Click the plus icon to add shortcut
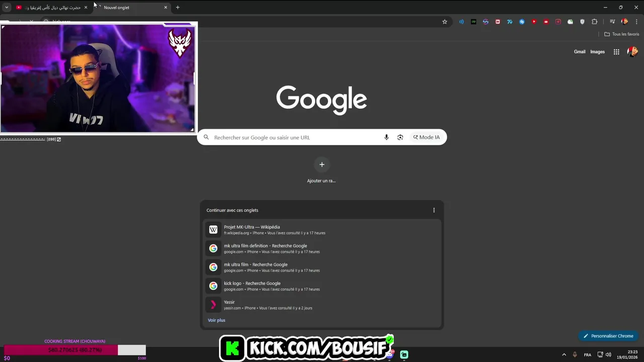This screenshot has width=644, height=362. pyautogui.click(x=322, y=164)
